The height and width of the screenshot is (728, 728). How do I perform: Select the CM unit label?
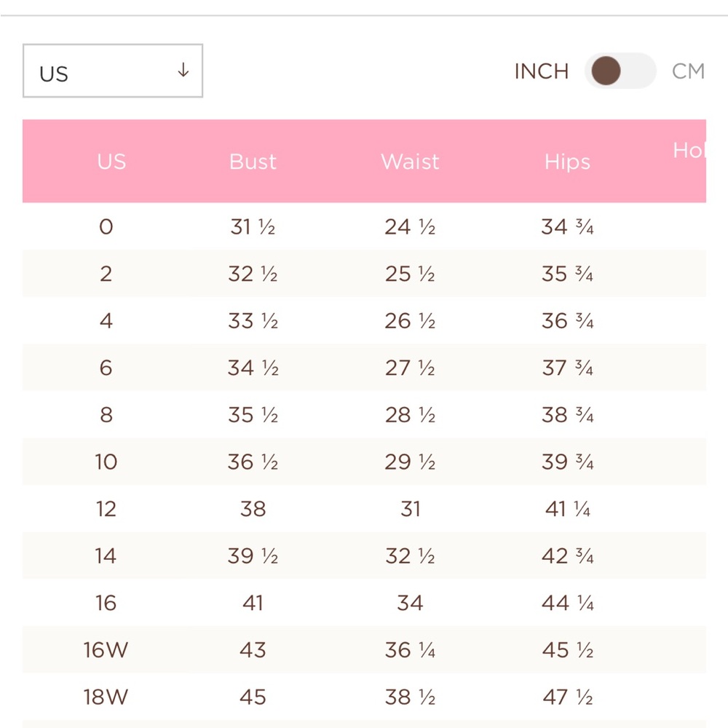688,71
